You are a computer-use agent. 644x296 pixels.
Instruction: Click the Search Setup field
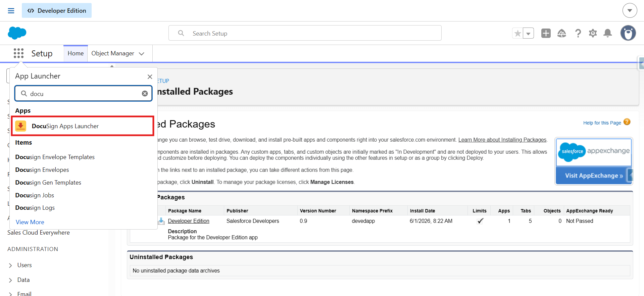[305, 33]
